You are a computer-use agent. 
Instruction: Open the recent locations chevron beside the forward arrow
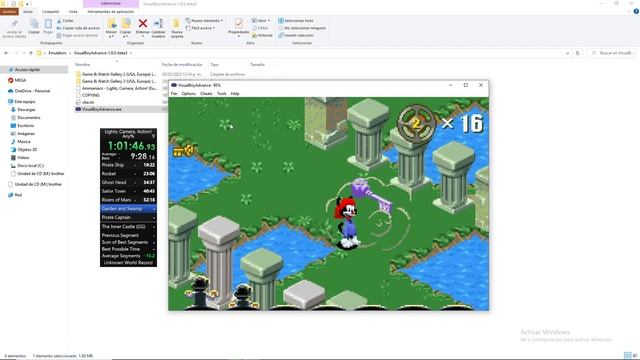pos(24,53)
